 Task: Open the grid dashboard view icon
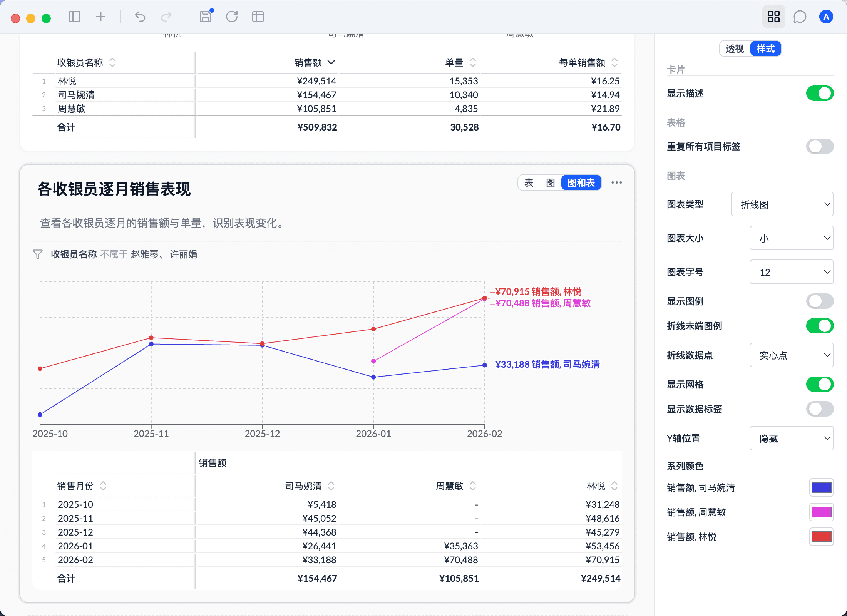[773, 17]
